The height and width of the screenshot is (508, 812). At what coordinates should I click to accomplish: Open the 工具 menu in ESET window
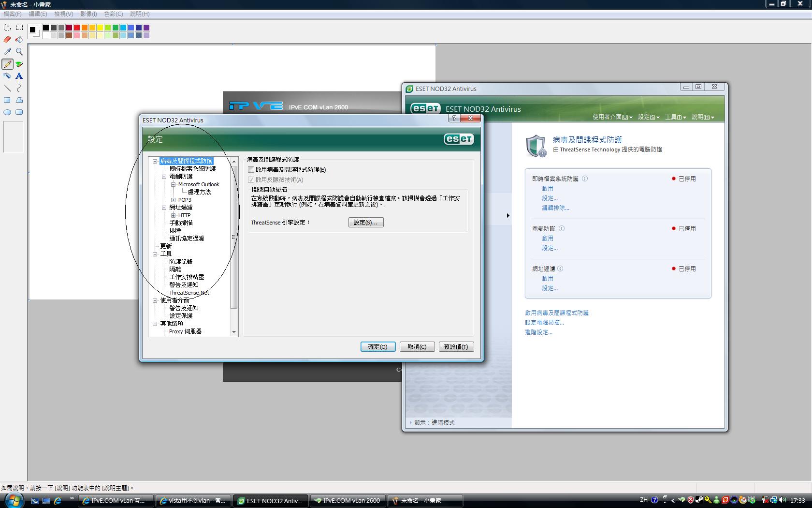[x=675, y=117]
